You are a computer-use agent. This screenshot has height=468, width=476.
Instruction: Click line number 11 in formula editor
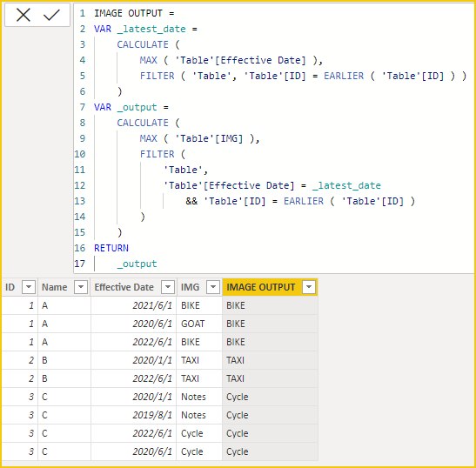80,170
